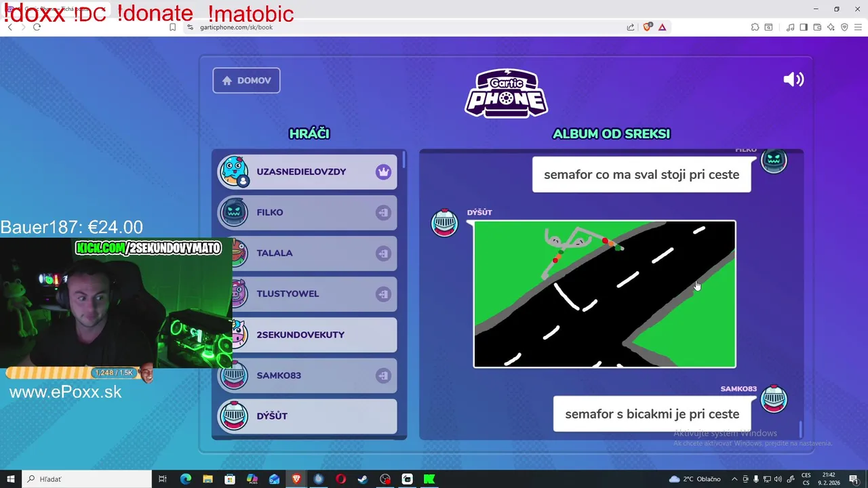
Task: Click the browser bookmark icon
Action: point(172,27)
